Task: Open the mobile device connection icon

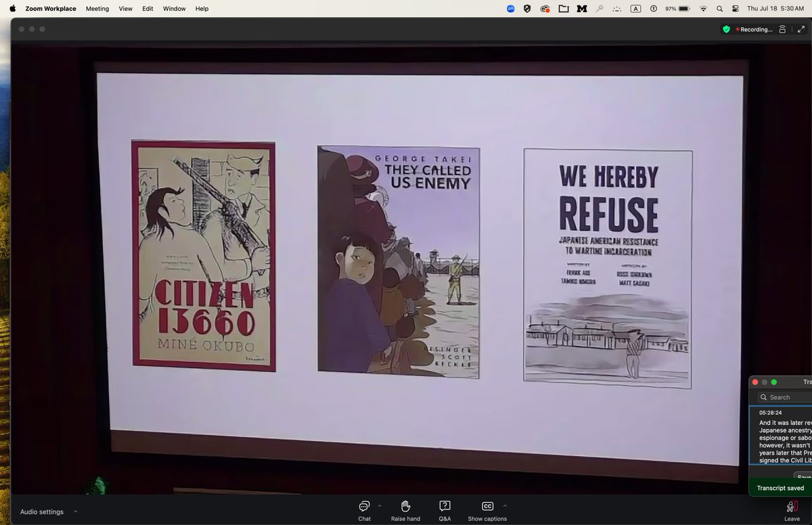Action: coord(782,29)
